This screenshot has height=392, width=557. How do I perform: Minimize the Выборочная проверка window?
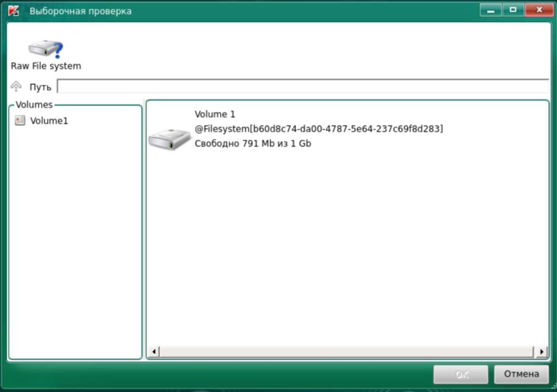click(491, 10)
